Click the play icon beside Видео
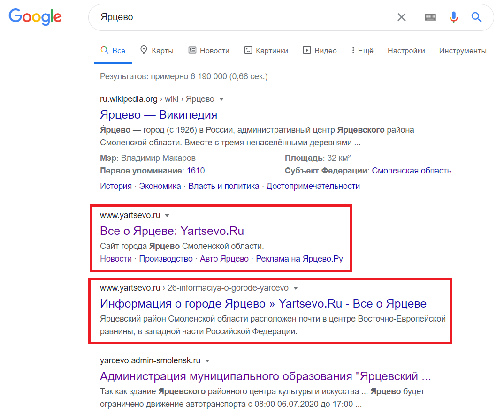This screenshot has width=504, height=420. (x=306, y=50)
